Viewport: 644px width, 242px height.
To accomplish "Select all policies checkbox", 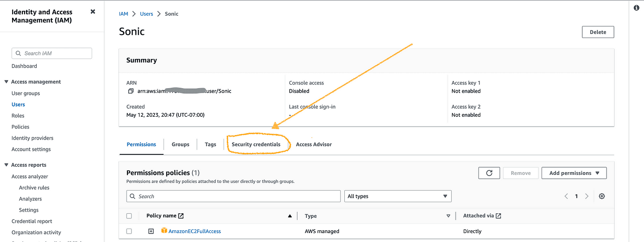I will point(129,216).
